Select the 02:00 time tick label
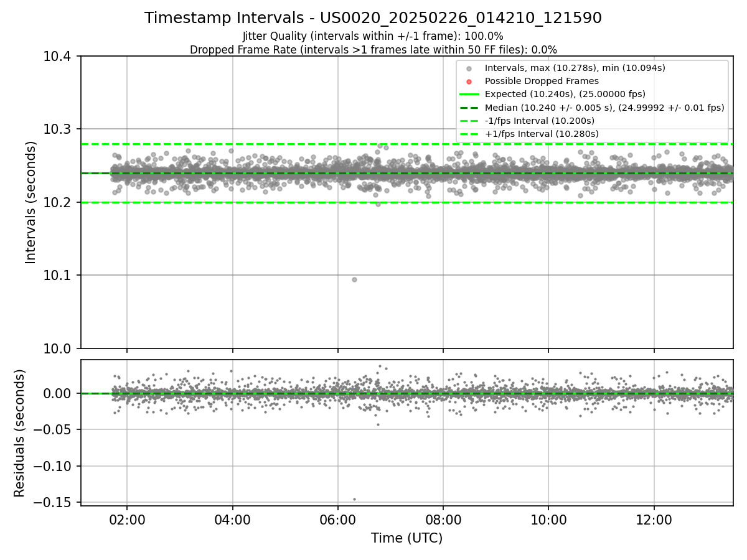This screenshot has width=747, height=560. (127, 520)
